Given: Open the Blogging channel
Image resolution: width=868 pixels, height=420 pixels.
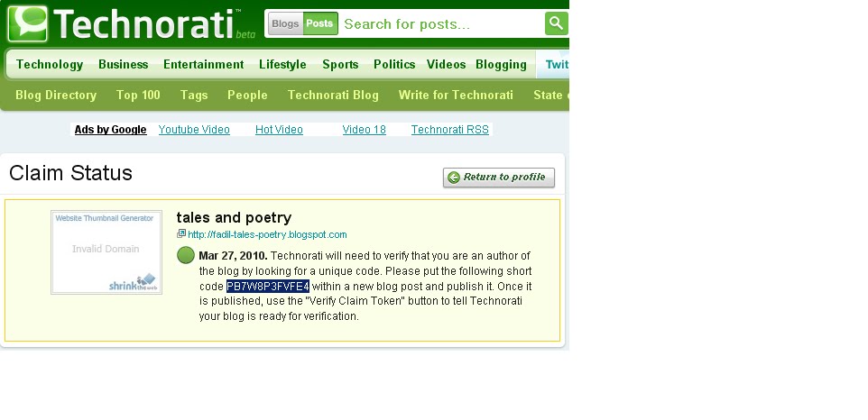Looking at the screenshot, I should pos(501,65).
